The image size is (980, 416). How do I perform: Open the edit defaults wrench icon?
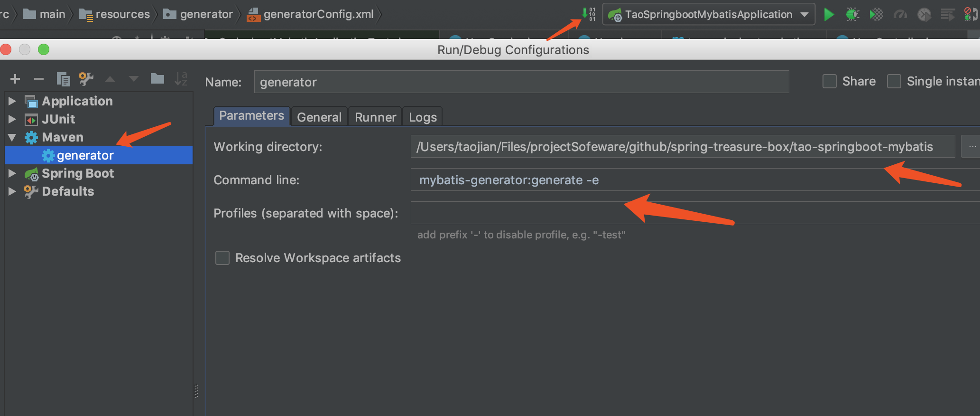point(86,79)
